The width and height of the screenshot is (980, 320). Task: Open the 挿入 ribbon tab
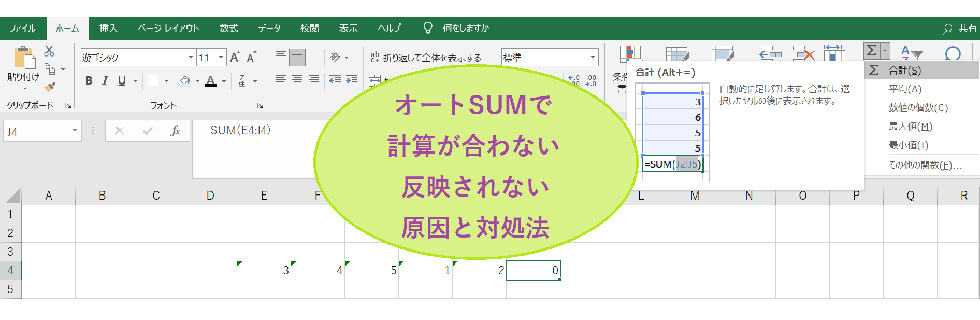click(108, 29)
